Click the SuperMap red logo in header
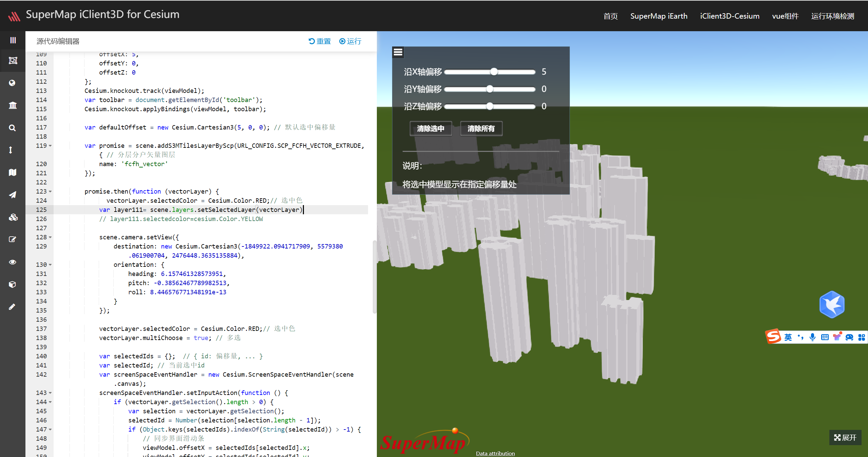Image resolution: width=868 pixels, height=457 pixels. [x=14, y=16]
